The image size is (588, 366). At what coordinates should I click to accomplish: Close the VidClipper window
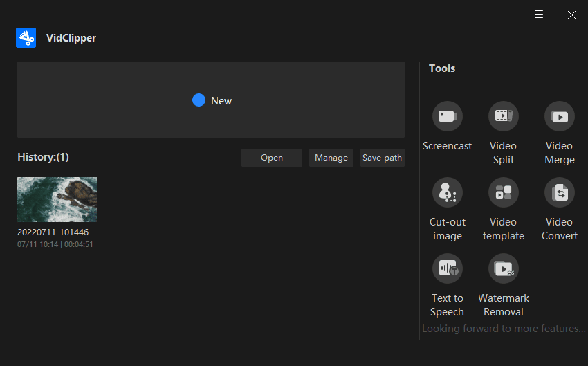tap(571, 15)
